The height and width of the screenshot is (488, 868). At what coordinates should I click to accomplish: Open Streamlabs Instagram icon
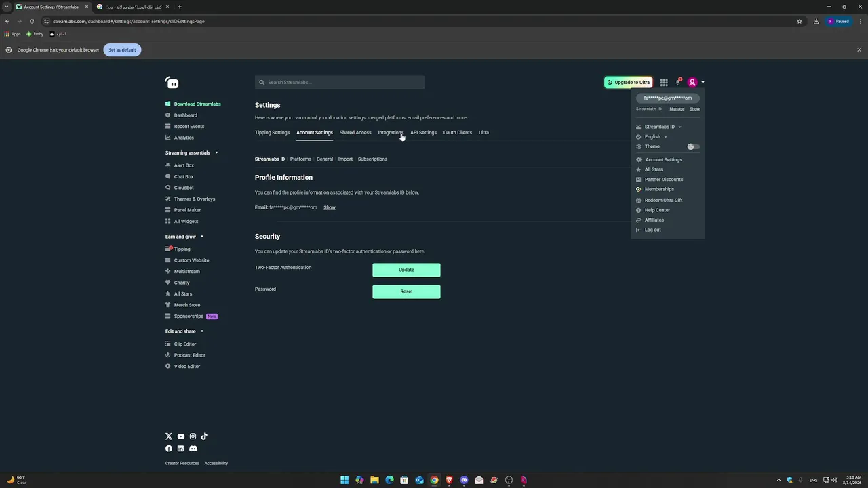193,436
